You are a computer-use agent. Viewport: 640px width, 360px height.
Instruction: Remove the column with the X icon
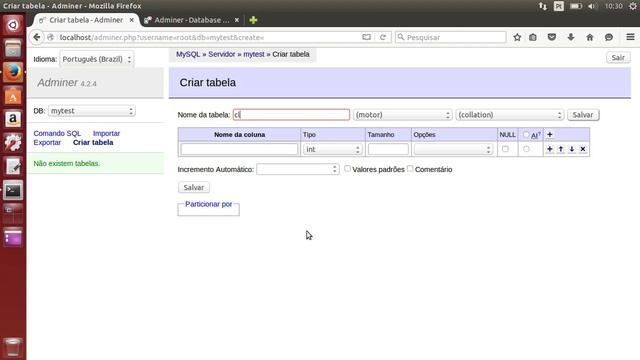[x=583, y=149]
